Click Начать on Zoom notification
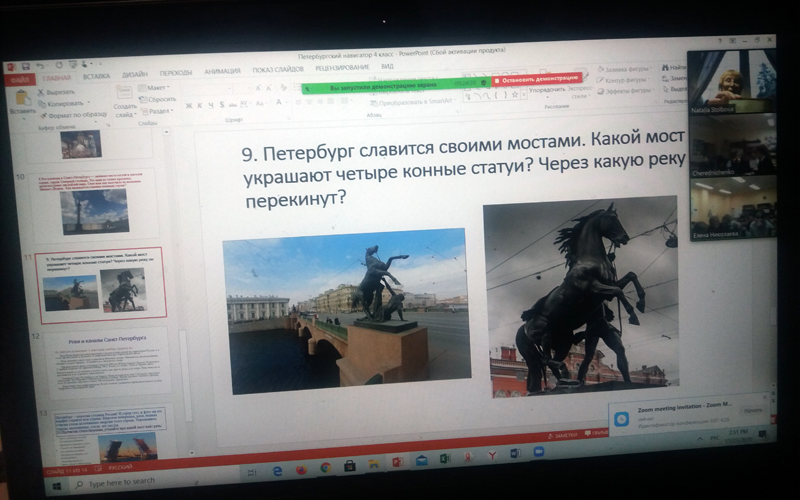This screenshot has width=800, height=500. pyautogui.click(x=753, y=410)
